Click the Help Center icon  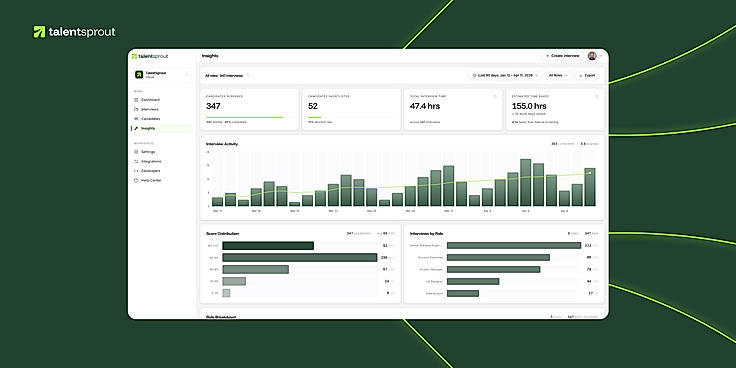tap(136, 180)
